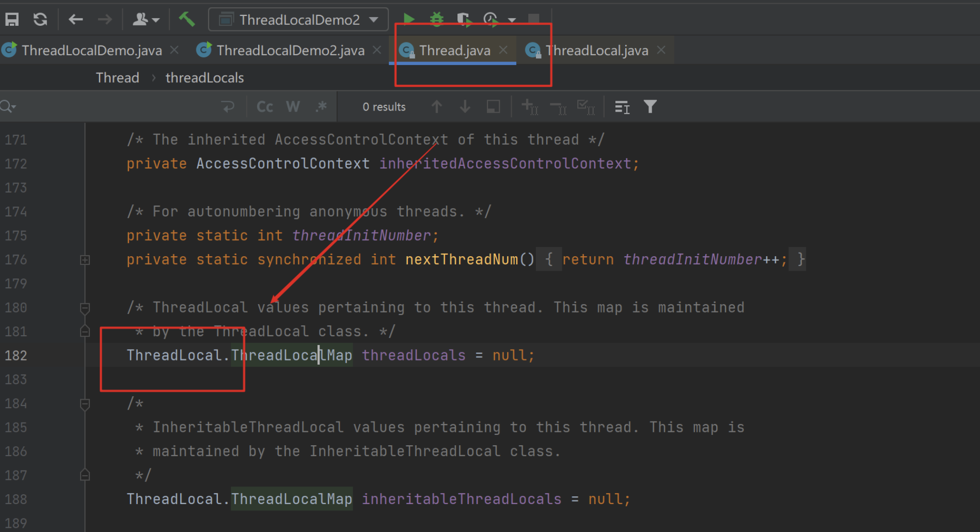Screen dimensions: 980x532
Task: Switch to the ThreadLocalDemo.java tab
Action: coord(91,51)
